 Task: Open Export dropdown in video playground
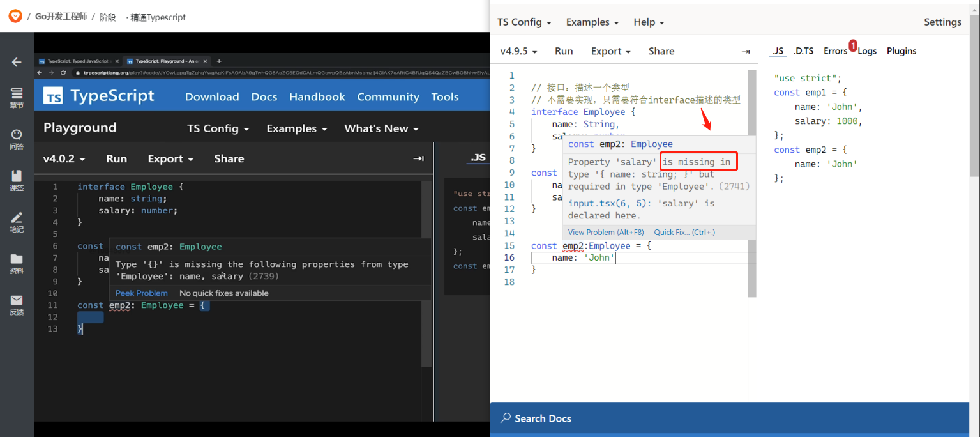coord(170,158)
